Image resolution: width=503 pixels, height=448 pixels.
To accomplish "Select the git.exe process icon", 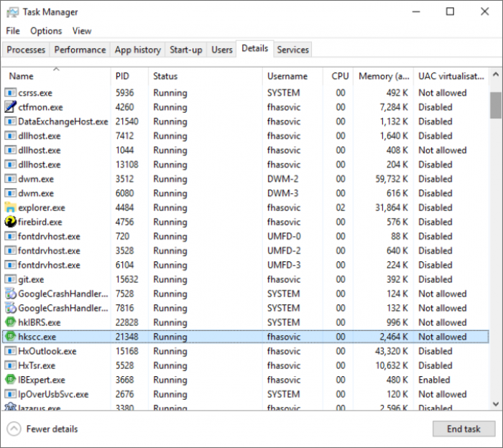I will (x=11, y=279).
